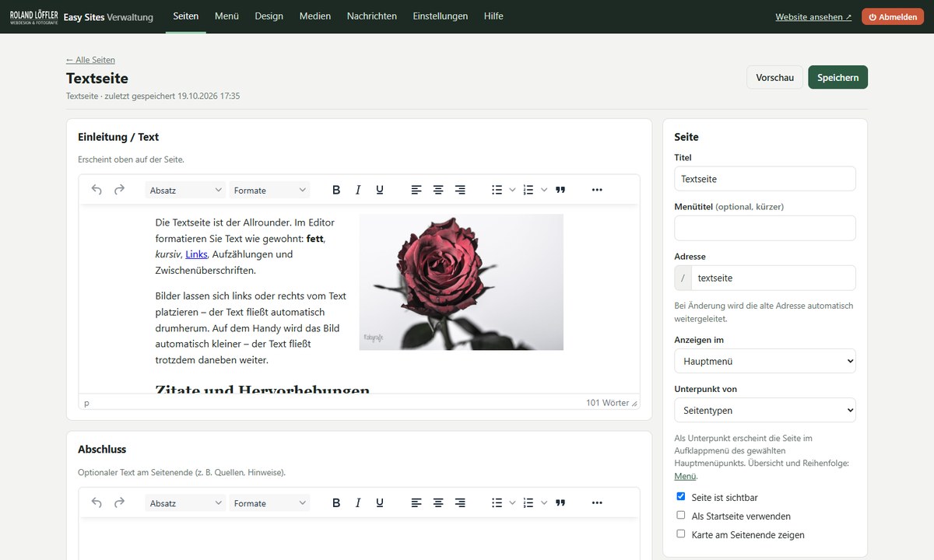Screen dimensions: 934x560
Task: Toggle bold in the Einleitung editor
Action: click(x=336, y=190)
